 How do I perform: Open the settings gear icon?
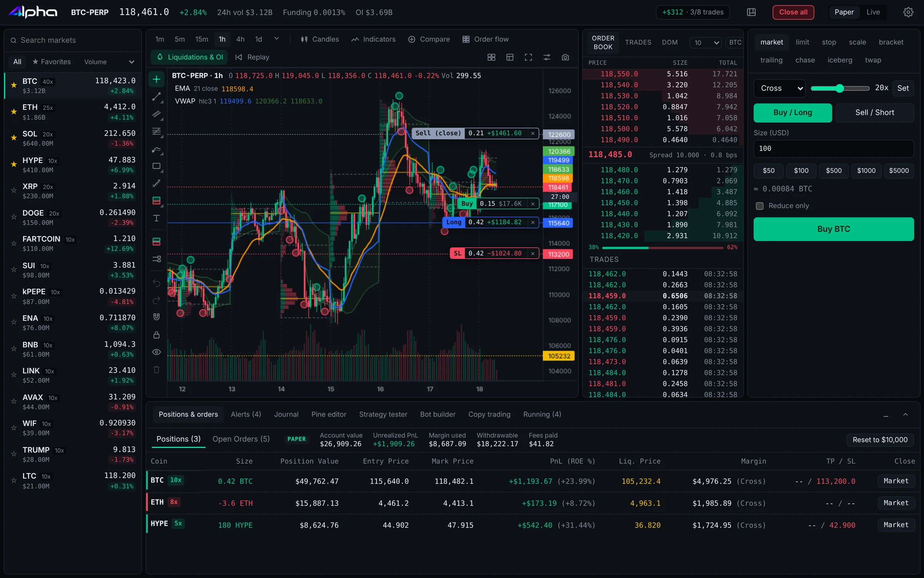(x=908, y=12)
